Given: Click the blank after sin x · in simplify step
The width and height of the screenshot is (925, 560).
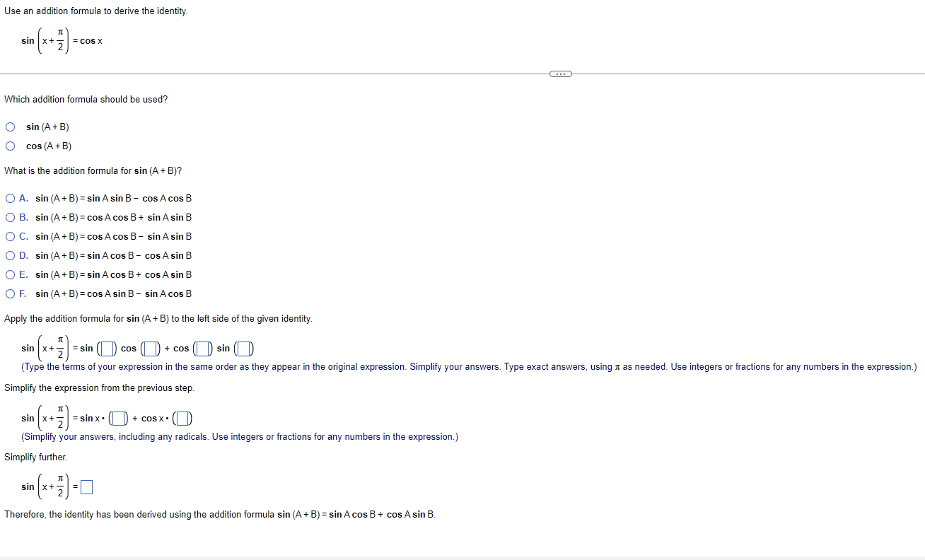Looking at the screenshot, I should point(118,418).
